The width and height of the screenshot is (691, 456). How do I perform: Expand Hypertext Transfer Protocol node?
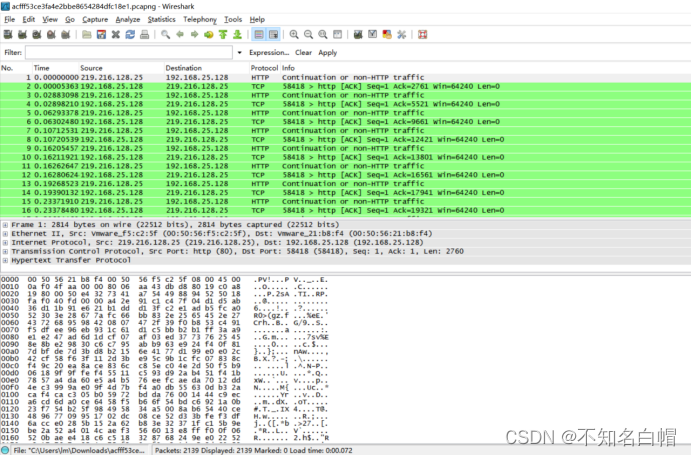5,260
